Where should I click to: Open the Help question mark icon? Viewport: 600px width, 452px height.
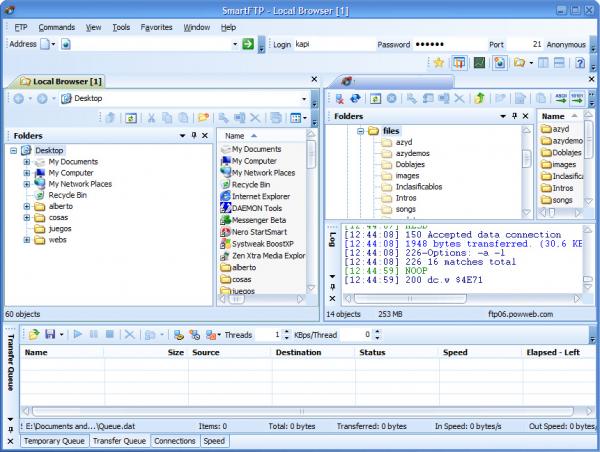click(580, 62)
